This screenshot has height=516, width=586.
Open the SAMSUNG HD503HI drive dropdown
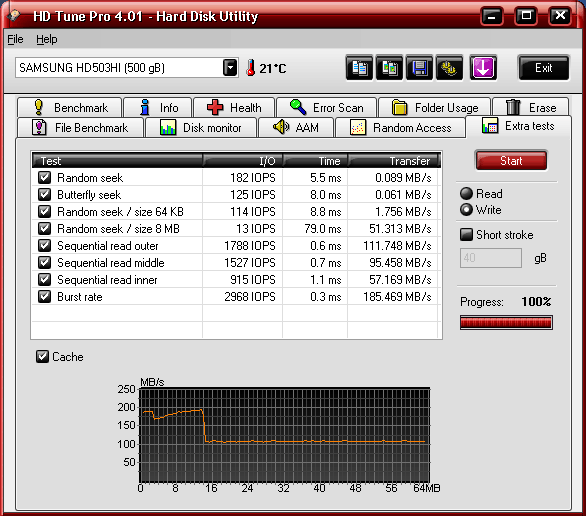[230, 68]
